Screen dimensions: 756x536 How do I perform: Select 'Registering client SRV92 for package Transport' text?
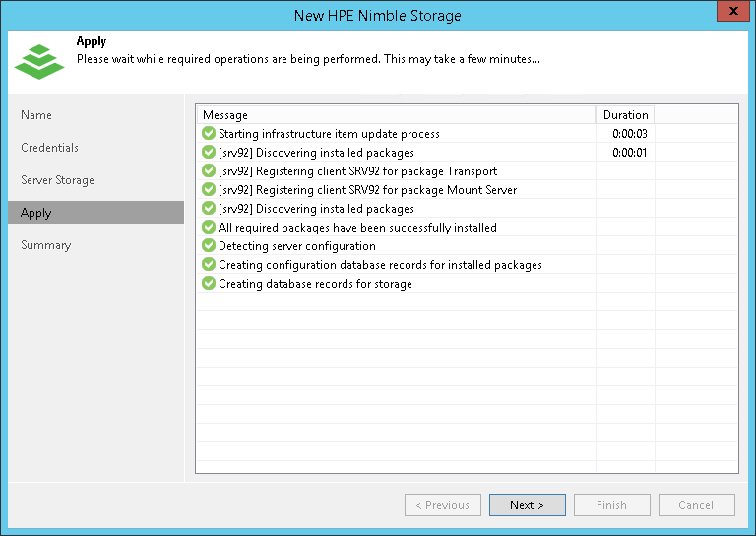click(x=357, y=171)
